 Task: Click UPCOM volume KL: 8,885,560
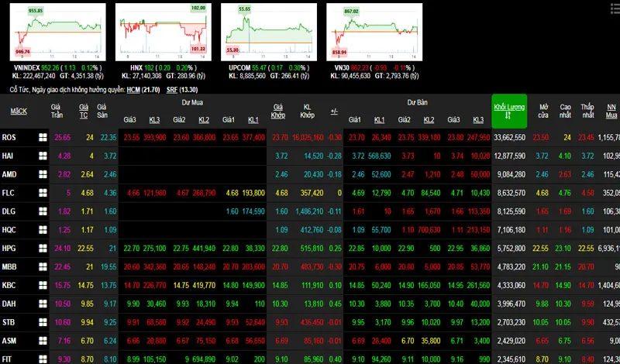pos(246,75)
